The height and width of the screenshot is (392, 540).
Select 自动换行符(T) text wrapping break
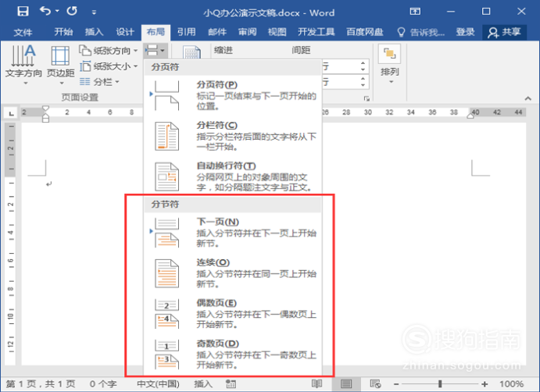[x=233, y=176]
